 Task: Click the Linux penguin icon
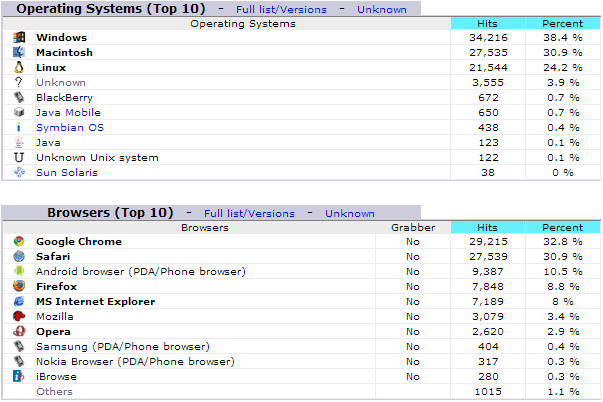coord(18,67)
